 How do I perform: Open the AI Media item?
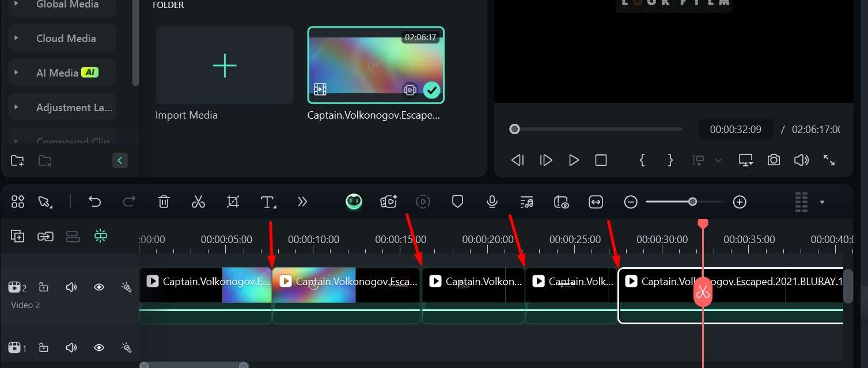tap(62, 73)
